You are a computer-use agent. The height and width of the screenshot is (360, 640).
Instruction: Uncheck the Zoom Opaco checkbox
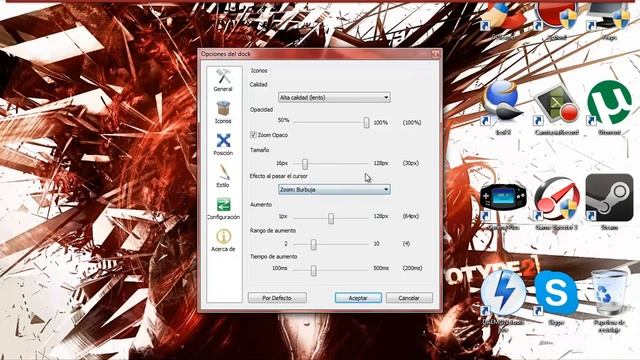coord(253,135)
